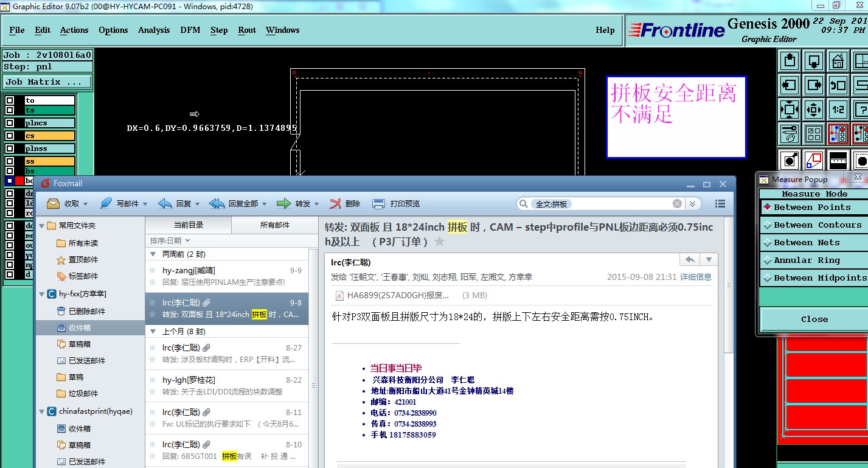Collapse the 常用文件夹 folder group
Screen dimensions: 868x468
(x=42, y=226)
